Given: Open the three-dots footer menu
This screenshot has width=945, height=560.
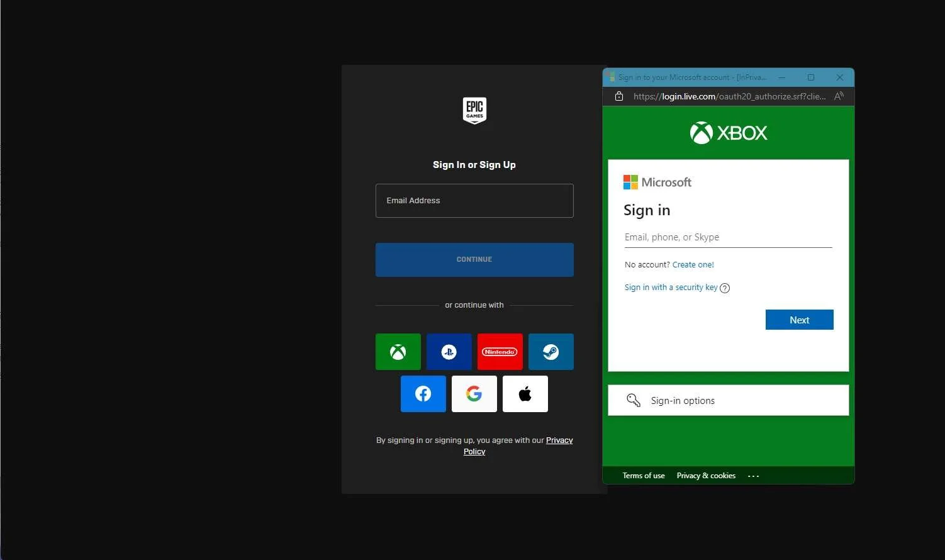Looking at the screenshot, I should [753, 476].
